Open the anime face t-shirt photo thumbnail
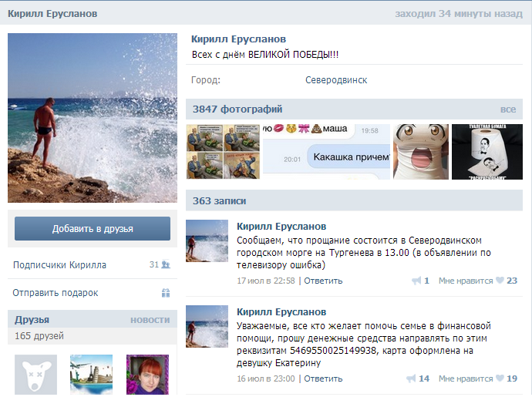The height and width of the screenshot is (397, 532). click(x=421, y=152)
